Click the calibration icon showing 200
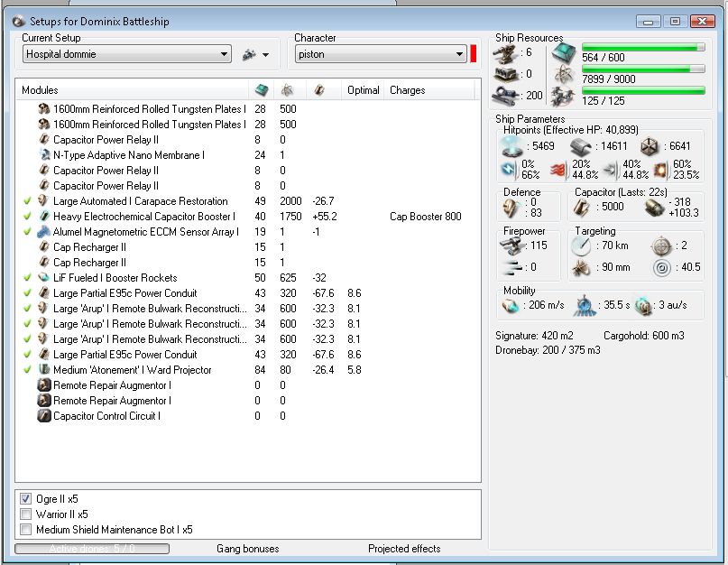The width and height of the screenshot is (728, 565). pyautogui.click(x=506, y=96)
